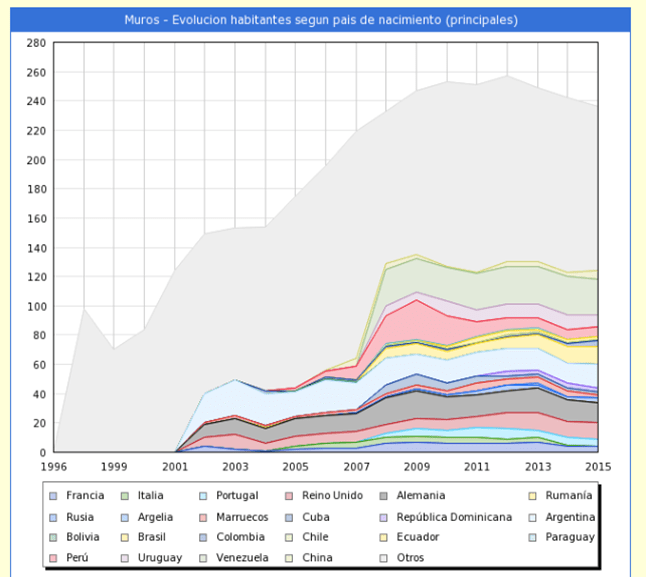Select the Perú legend entry
The image size is (646, 577).
[x=79, y=557]
